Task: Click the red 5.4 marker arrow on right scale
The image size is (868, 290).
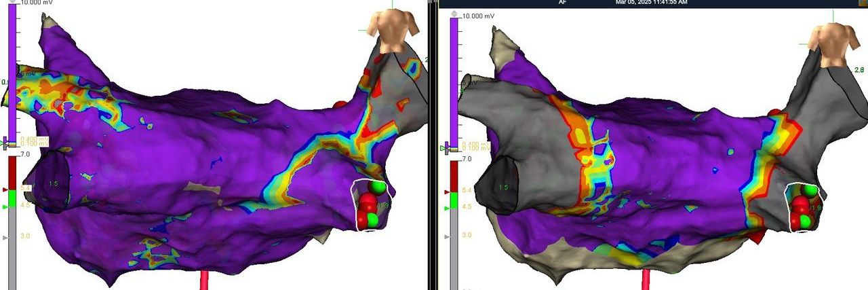Action: coord(448,192)
